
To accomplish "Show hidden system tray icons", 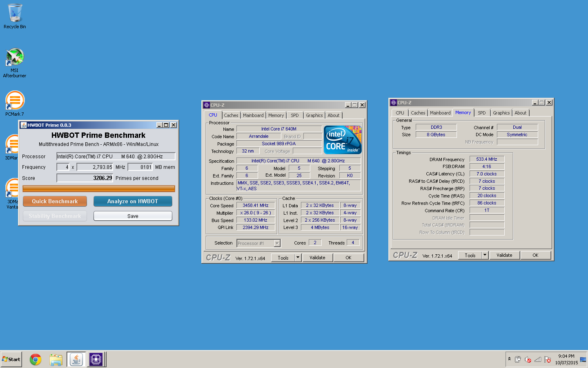I will [x=509, y=359].
